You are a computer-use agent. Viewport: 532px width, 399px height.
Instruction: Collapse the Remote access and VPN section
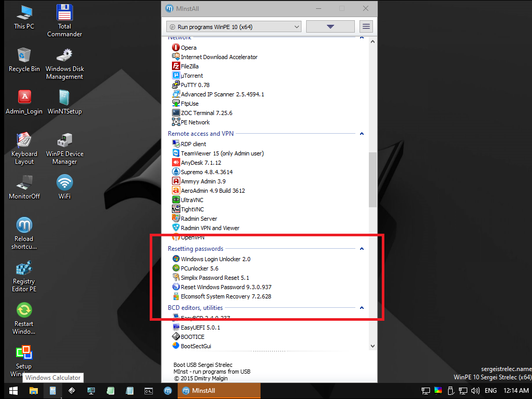pyautogui.click(x=362, y=134)
